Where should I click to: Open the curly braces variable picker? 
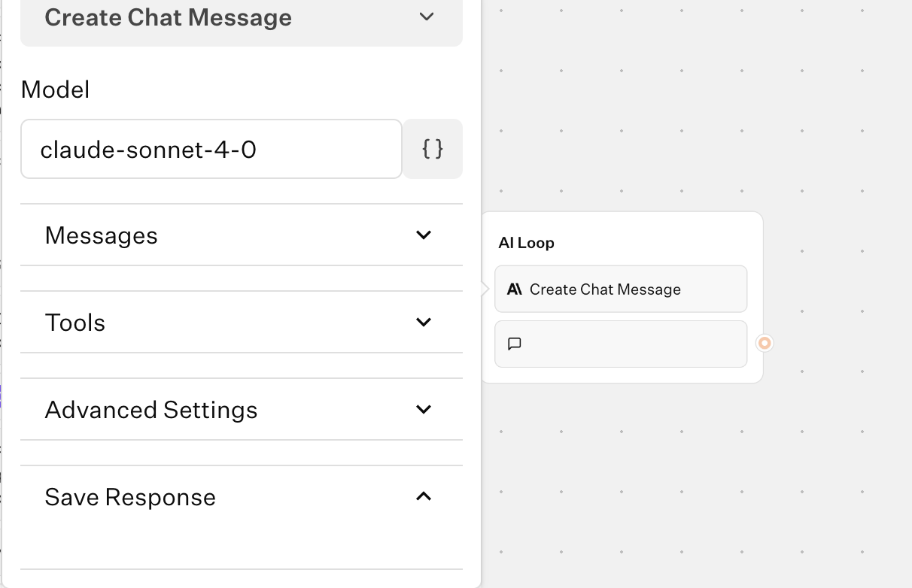pos(433,149)
